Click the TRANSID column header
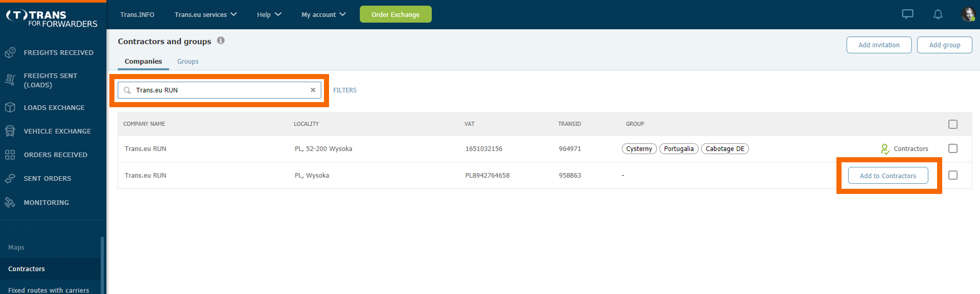The image size is (980, 294). (x=569, y=124)
